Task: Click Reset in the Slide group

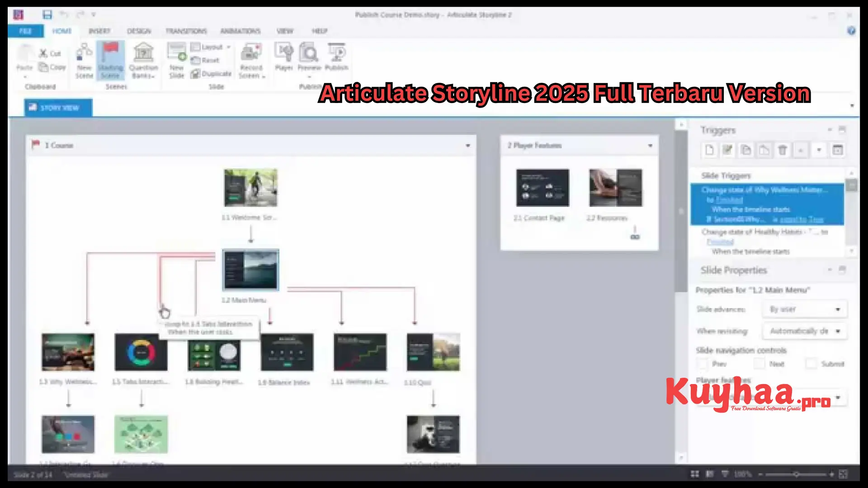Action: click(205, 60)
